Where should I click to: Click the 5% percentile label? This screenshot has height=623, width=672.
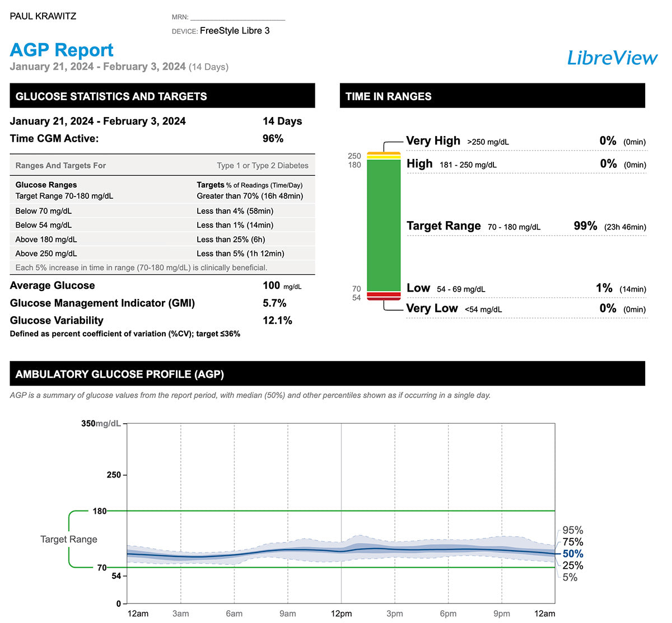(570, 577)
